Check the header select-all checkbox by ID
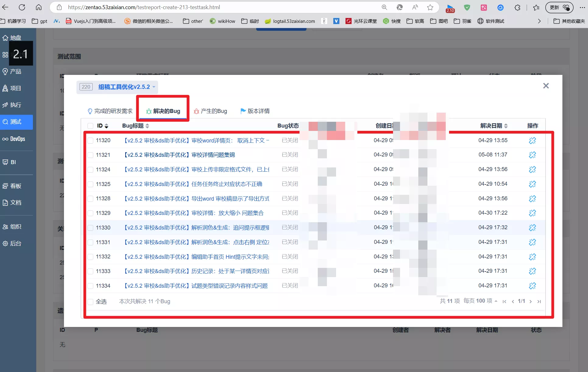 point(90,126)
